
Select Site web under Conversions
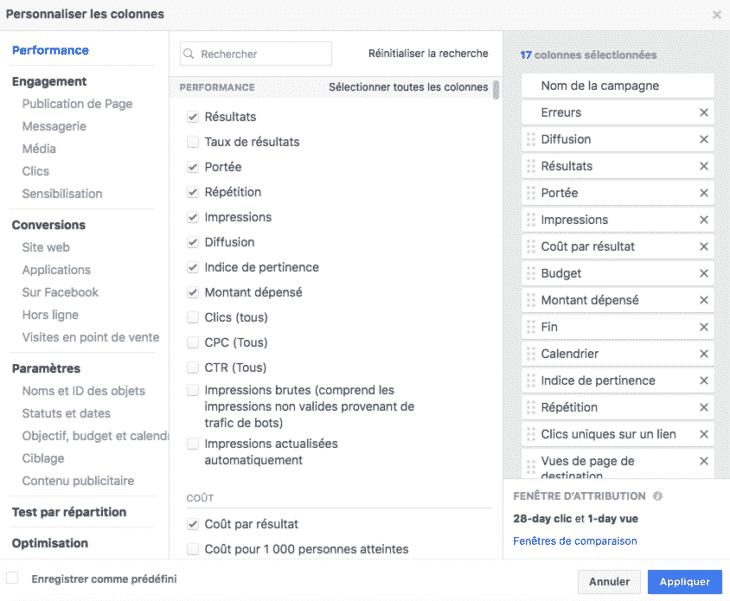click(46, 247)
